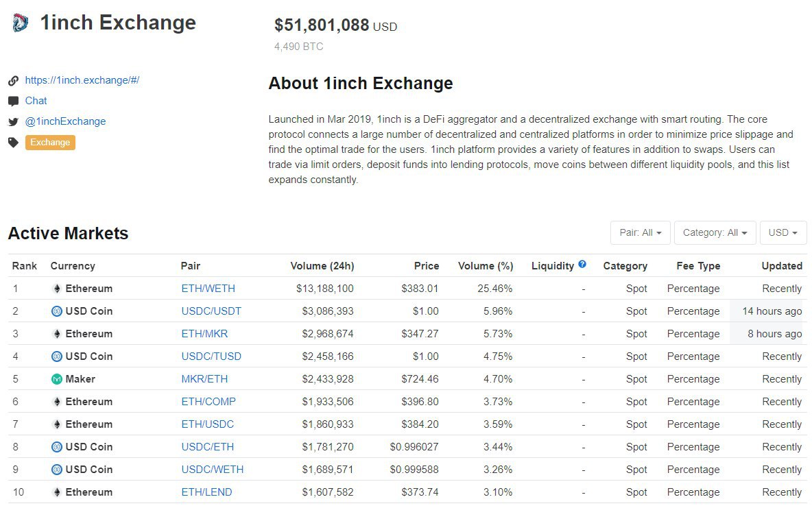This screenshot has width=812, height=508.
Task: Click the Ethereum icon in rank 6 row
Action: pyautogui.click(x=57, y=402)
